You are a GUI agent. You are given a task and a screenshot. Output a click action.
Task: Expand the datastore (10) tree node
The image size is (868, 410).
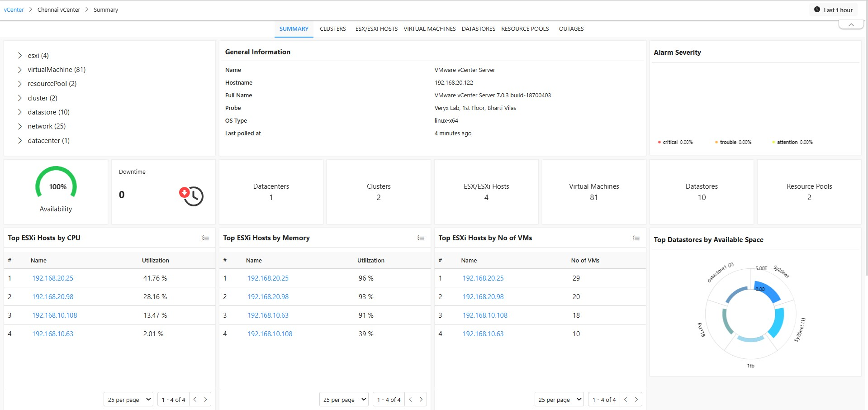pyautogui.click(x=20, y=112)
